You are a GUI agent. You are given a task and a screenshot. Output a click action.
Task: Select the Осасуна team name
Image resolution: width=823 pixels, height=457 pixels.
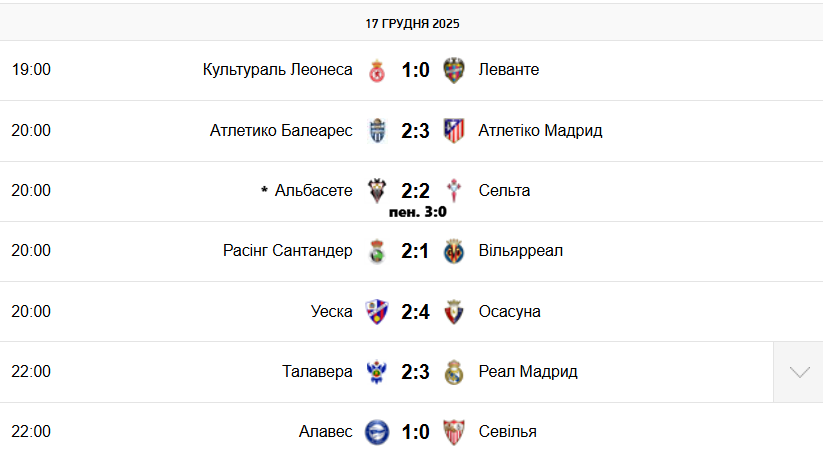(x=509, y=311)
